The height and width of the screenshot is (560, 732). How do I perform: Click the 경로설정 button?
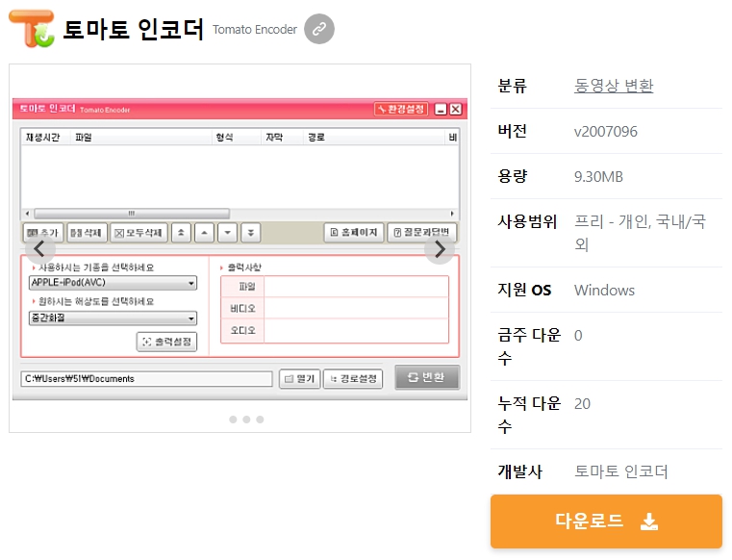point(353,379)
